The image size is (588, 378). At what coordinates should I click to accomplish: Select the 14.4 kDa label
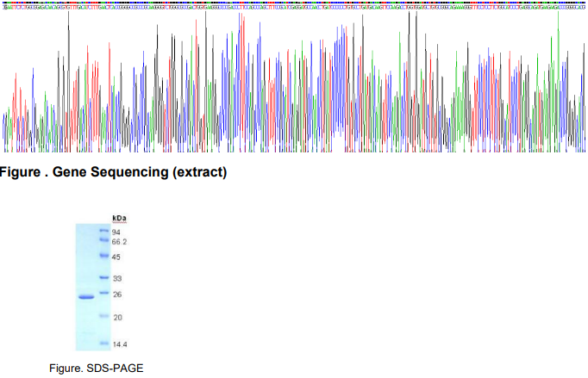click(119, 344)
